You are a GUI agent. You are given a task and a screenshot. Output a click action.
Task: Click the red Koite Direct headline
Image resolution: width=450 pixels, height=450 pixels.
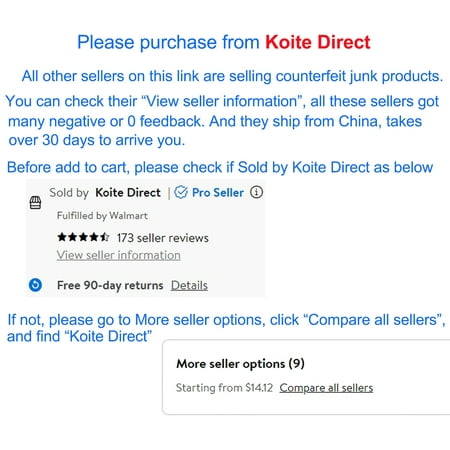point(318,42)
